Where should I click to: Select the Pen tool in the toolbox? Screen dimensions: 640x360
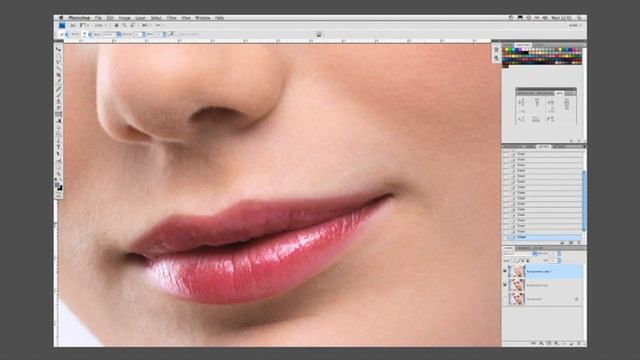59,141
